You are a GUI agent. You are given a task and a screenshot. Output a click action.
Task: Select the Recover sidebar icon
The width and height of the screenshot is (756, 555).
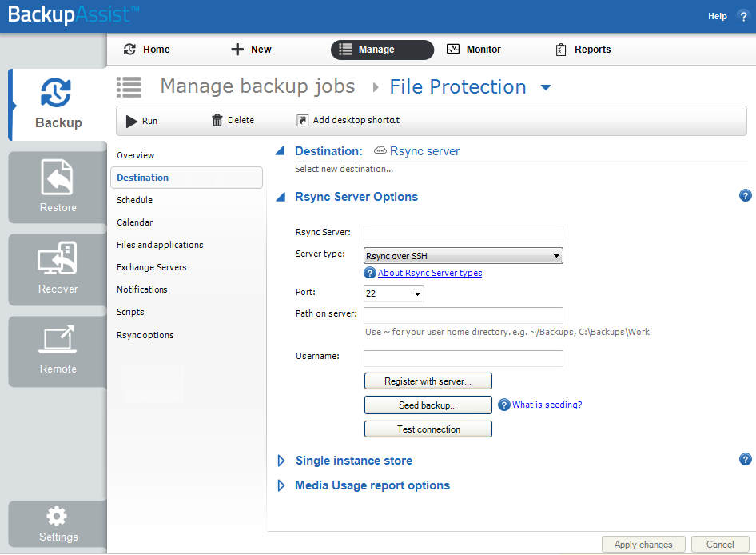58,268
